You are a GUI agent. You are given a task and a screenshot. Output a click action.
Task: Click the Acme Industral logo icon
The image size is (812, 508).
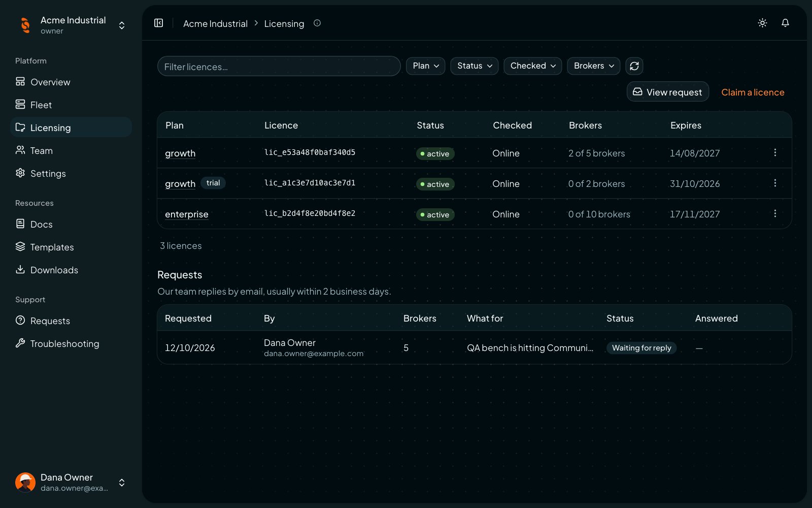coord(25,25)
